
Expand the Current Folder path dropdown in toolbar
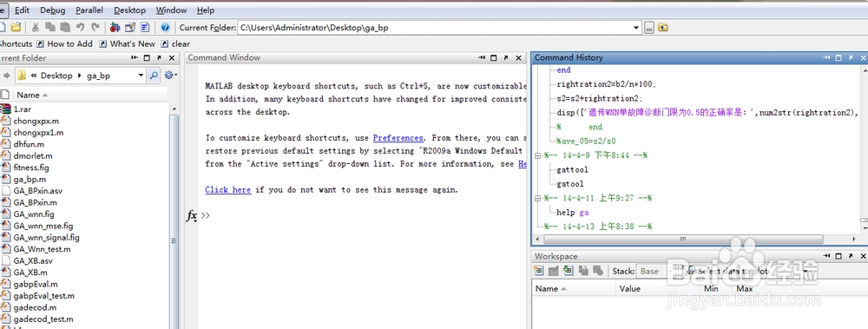636,28
